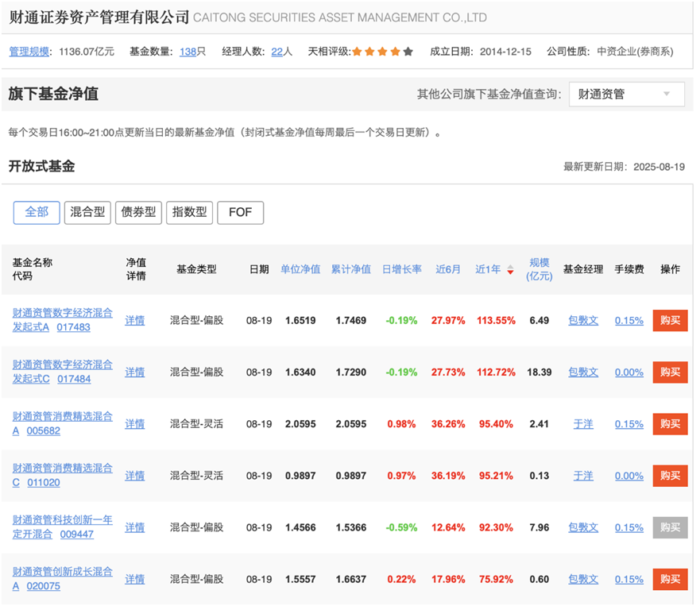The image size is (700, 606).
Task: Open manager 包斅文 in row 020075
Action: 583,580
